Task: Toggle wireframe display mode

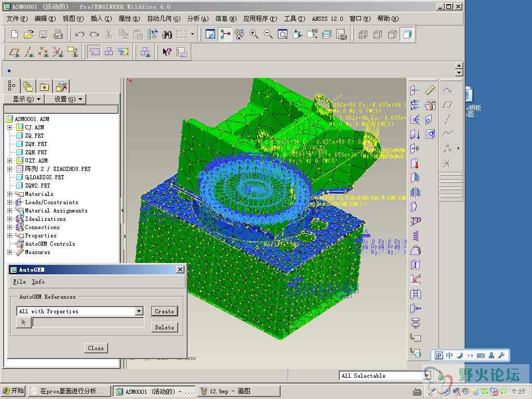Action: point(363,34)
